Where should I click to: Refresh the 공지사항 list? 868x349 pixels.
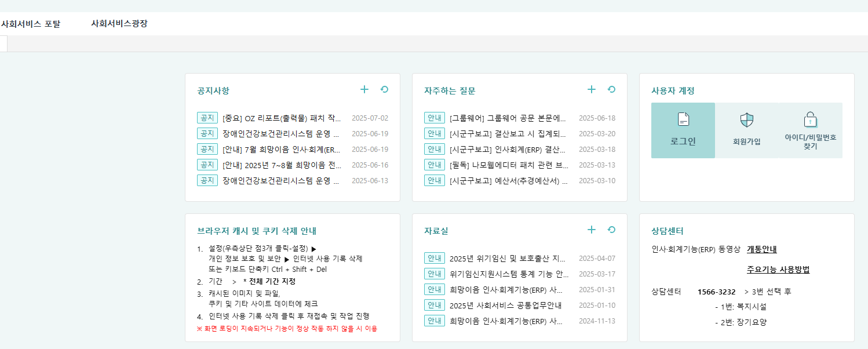coord(383,89)
